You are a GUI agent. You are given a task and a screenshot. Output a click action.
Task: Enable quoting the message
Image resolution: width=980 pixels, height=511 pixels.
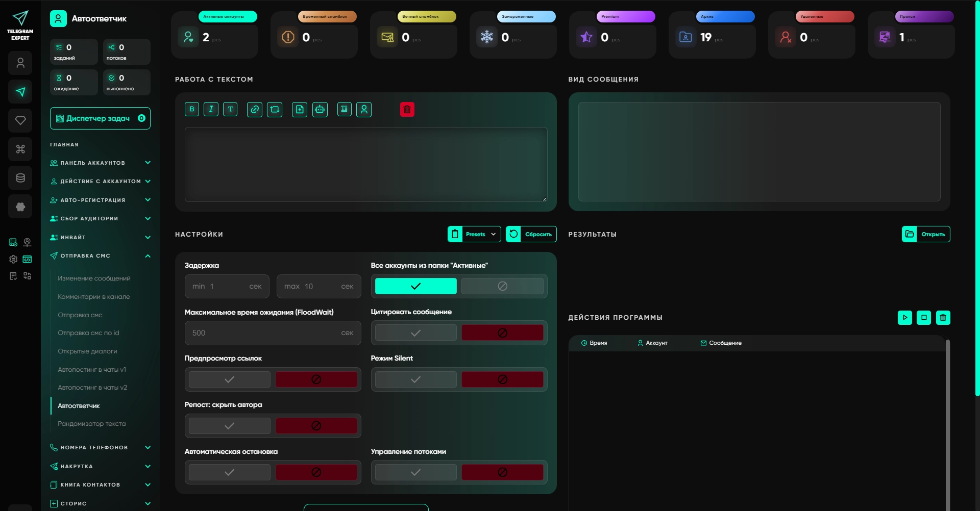(415, 333)
